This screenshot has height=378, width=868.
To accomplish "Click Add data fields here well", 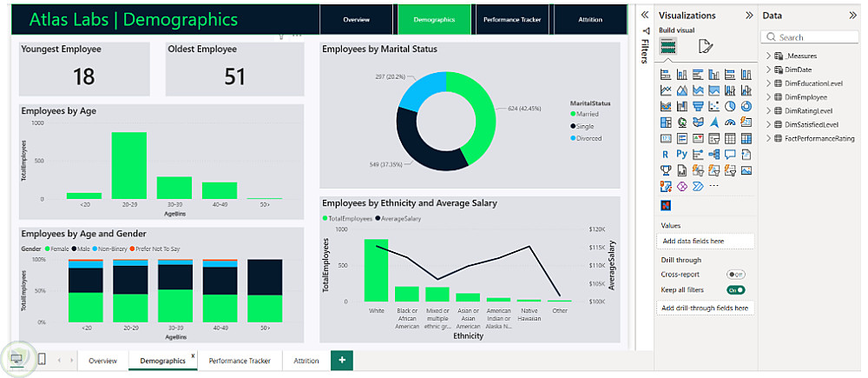I will 705,241.
